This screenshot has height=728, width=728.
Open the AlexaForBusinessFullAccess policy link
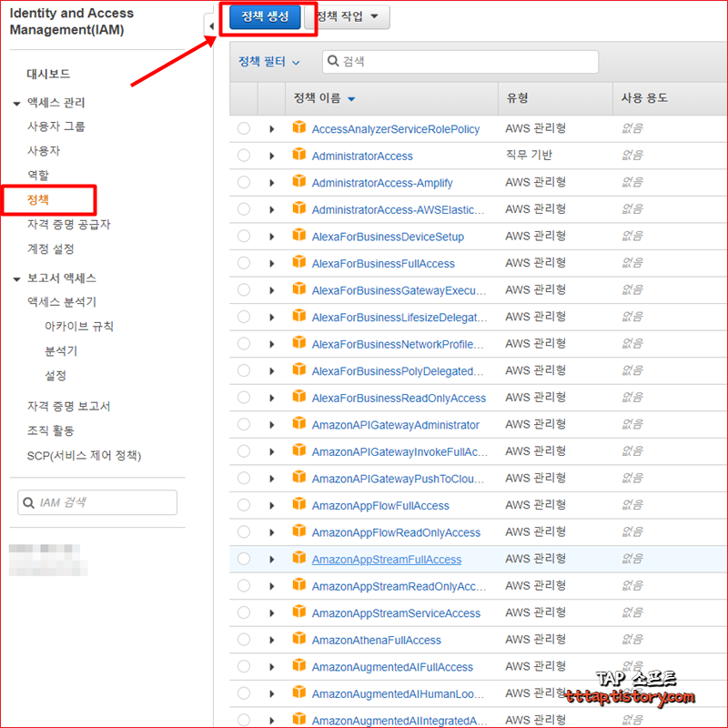click(383, 264)
